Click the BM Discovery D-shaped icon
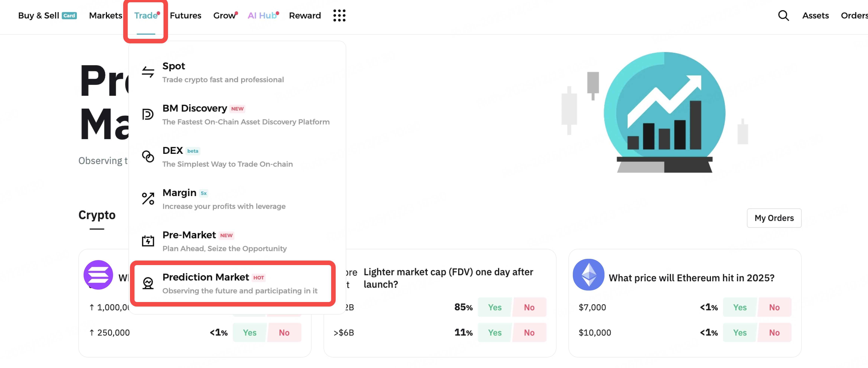The image size is (868, 368). 148,114
